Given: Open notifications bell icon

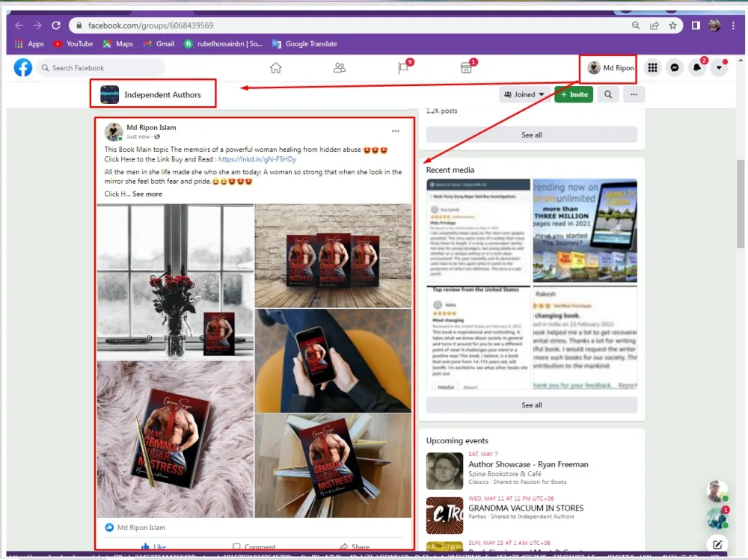Looking at the screenshot, I should pyautogui.click(x=697, y=68).
